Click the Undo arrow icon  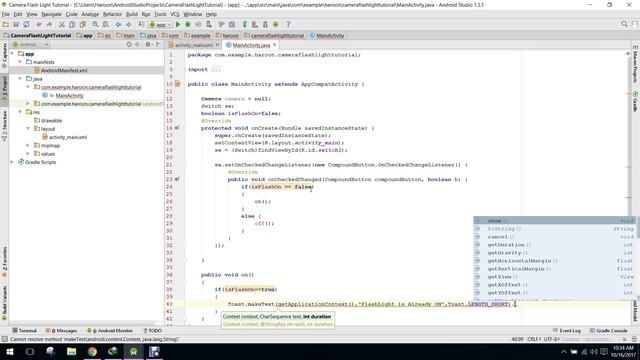tap(39, 24)
